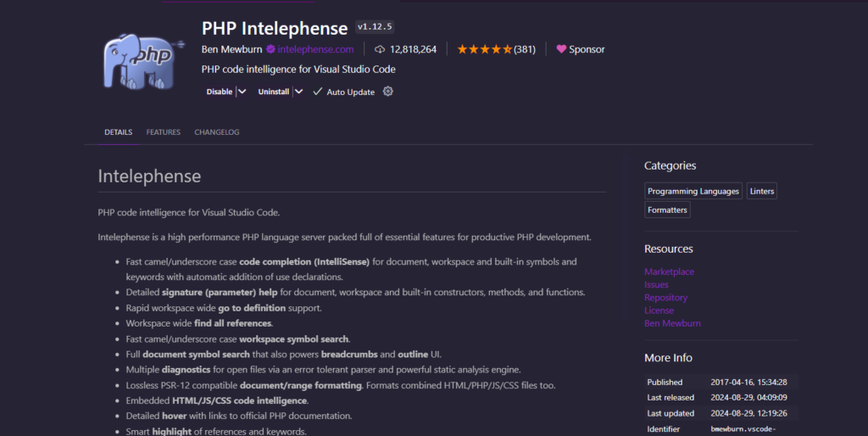The height and width of the screenshot is (436, 868).
Task: Open the intelephense.com publisher link
Action: click(315, 49)
